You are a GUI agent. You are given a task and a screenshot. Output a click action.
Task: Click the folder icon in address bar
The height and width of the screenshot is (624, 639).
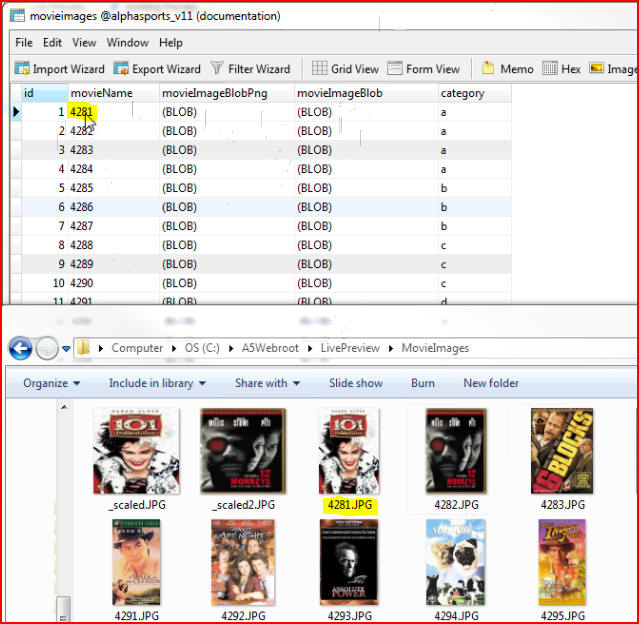[83, 348]
